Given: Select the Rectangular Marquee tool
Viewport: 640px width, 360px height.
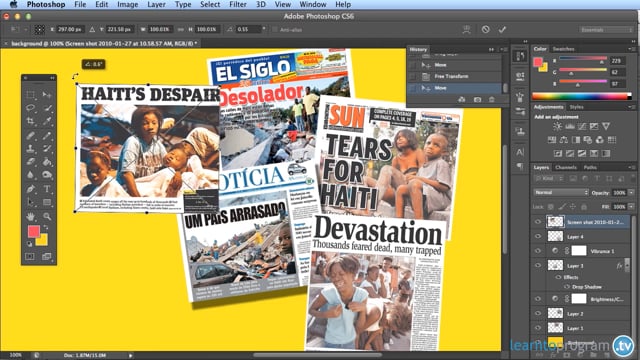Looking at the screenshot, I should [31, 95].
